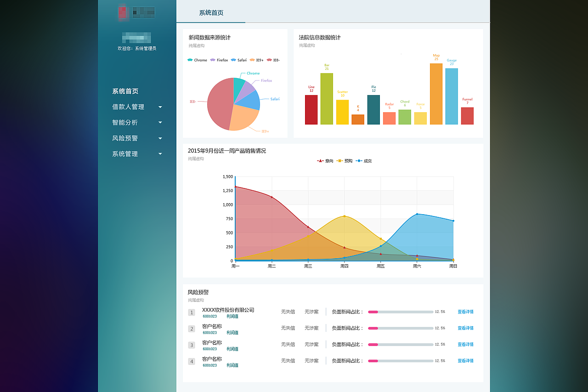Click the Firefox legend icon
Viewport: 588px width, 392px height.
[x=212, y=60]
